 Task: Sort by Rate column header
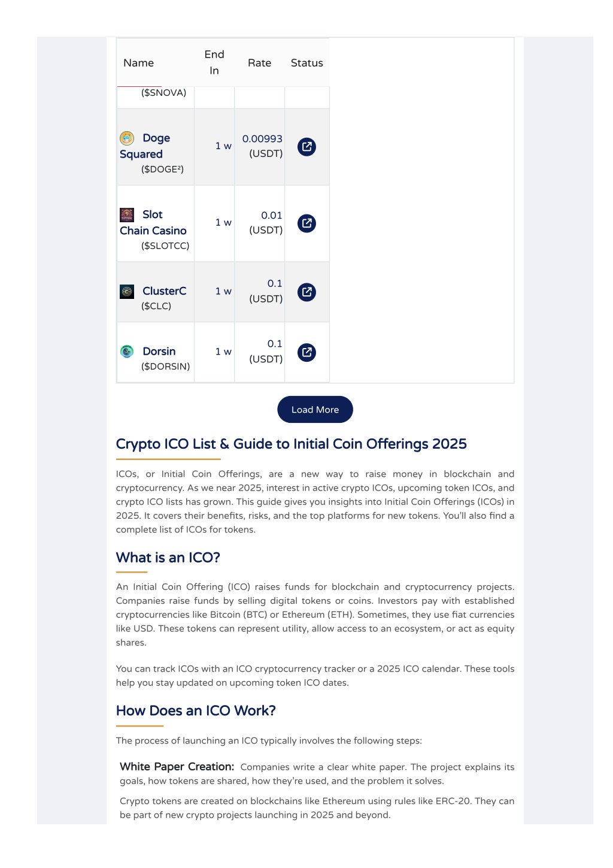(259, 63)
